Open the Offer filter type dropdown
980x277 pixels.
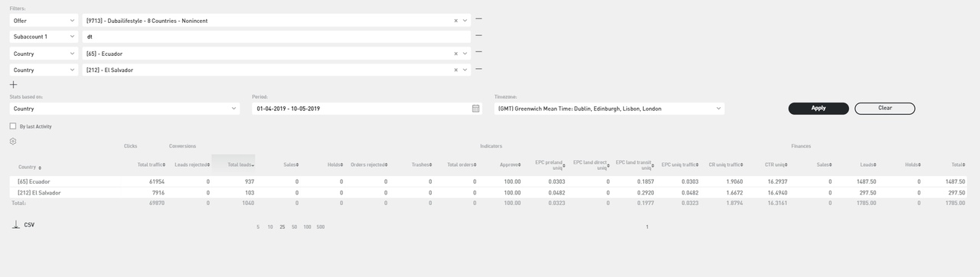[x=44, y=21]
